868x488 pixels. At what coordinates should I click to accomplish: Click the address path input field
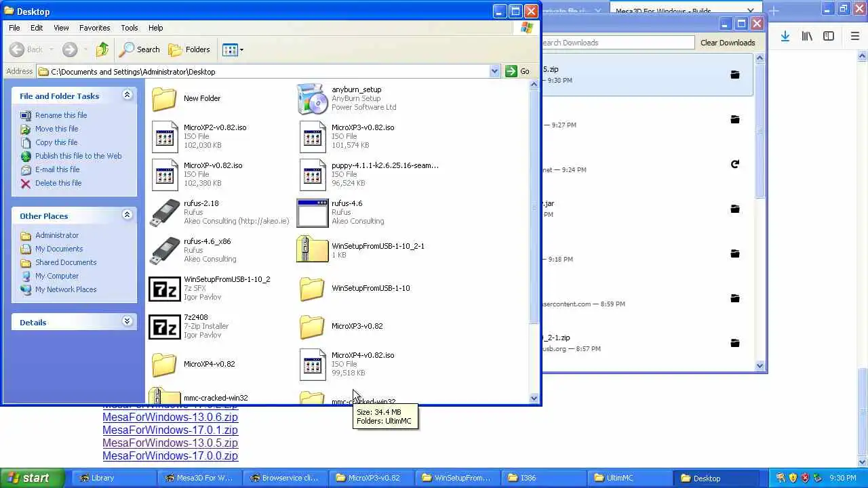(268, 71)
